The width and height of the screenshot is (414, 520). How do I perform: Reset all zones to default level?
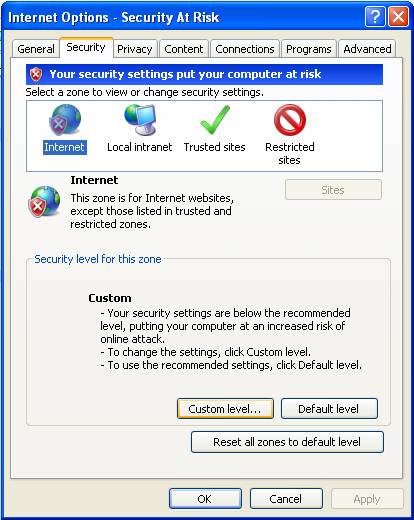[287, 442]
